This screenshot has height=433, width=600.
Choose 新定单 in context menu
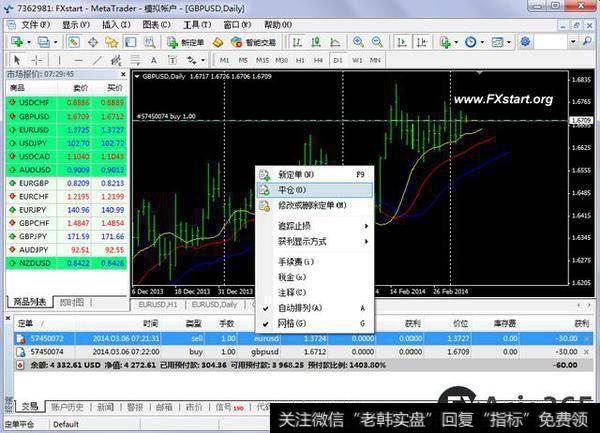(x=314, y=174)
